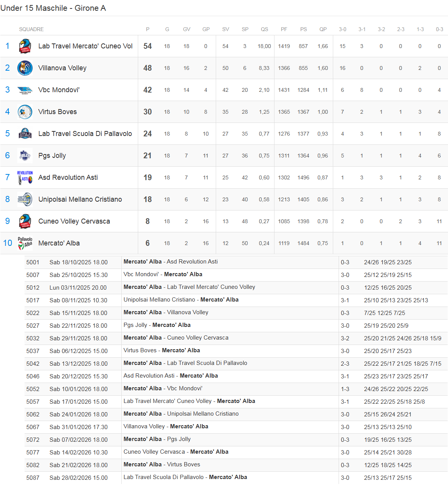Screen dimensions: 448x499
Task: Expand matches for Vbc Mondovi' team name
Action: (x=59, y=90)
